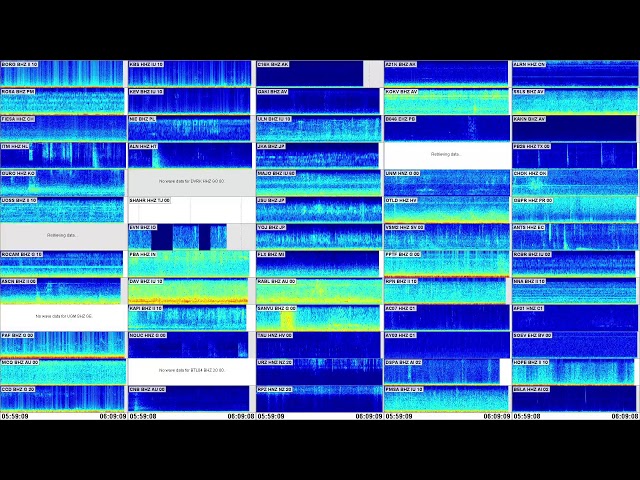Click the PBDB HHZ TX 00 station label
Image resolution: width=640 pixels, height=480 pixels.
pos(532,146)
